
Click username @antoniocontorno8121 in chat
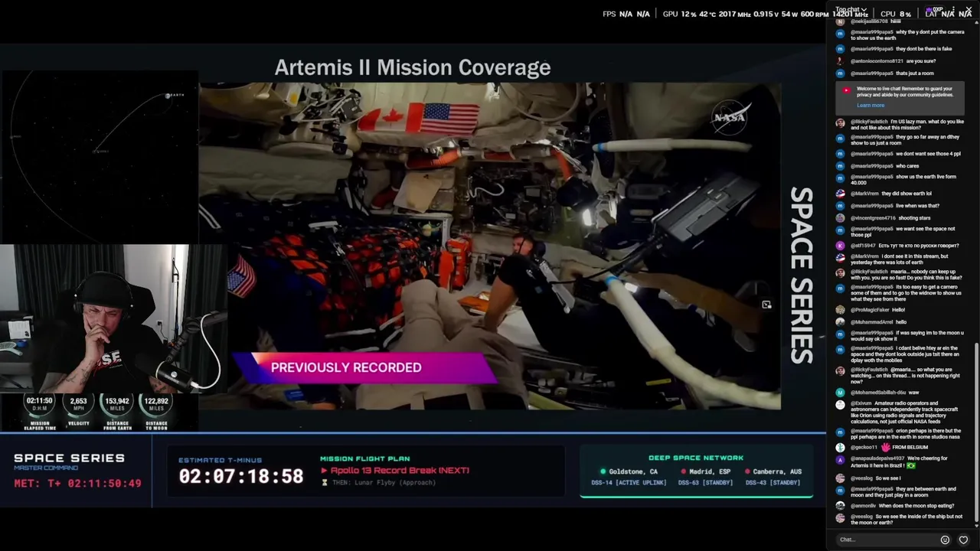tap(877, 61)
